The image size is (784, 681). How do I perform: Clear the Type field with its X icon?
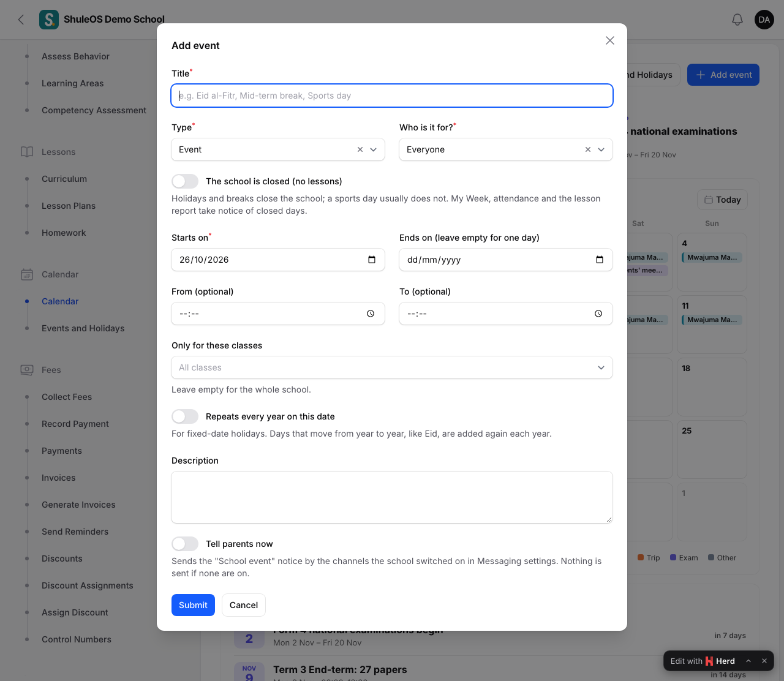tap(360, 149)
